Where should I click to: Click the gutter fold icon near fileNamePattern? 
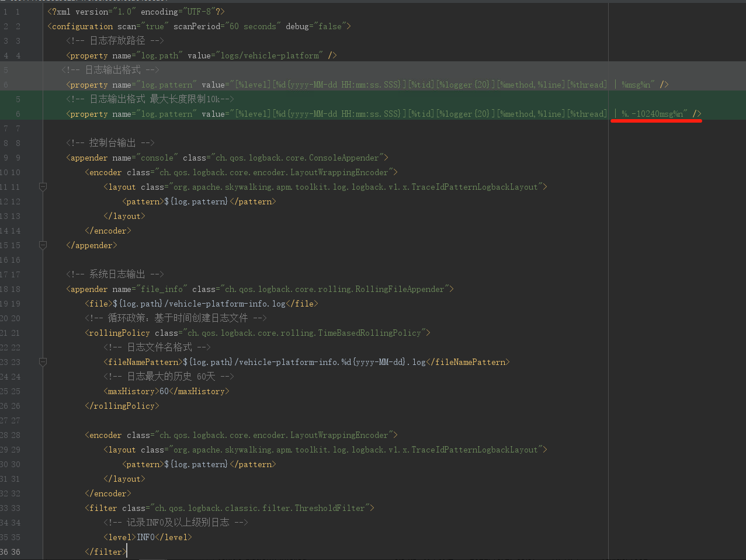tap(43, 362)
